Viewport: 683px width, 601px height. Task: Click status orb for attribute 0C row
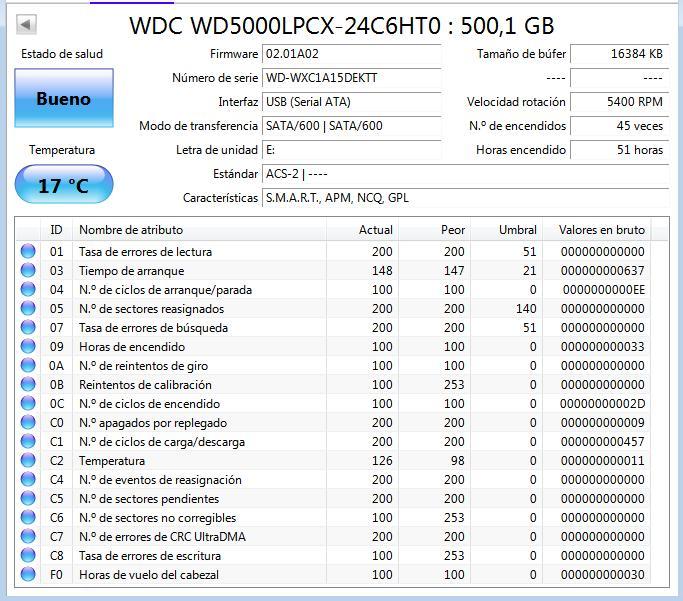(x=28, y=403)
